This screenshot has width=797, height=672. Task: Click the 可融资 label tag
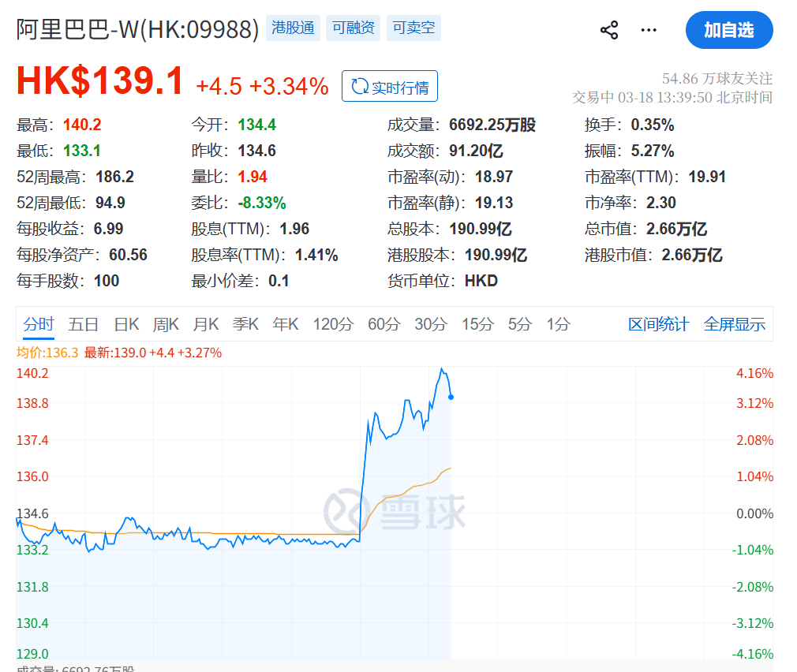[353, 27]
